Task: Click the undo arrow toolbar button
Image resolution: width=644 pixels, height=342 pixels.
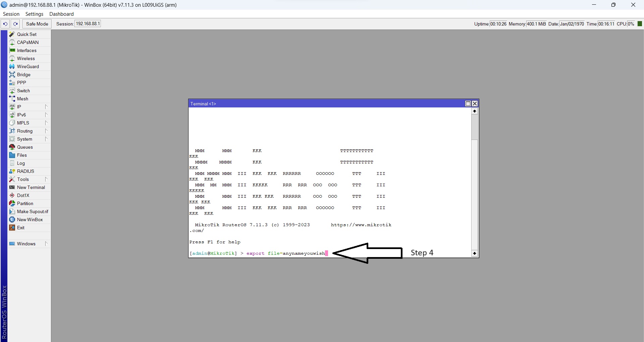Action: [x=5, y=24]
